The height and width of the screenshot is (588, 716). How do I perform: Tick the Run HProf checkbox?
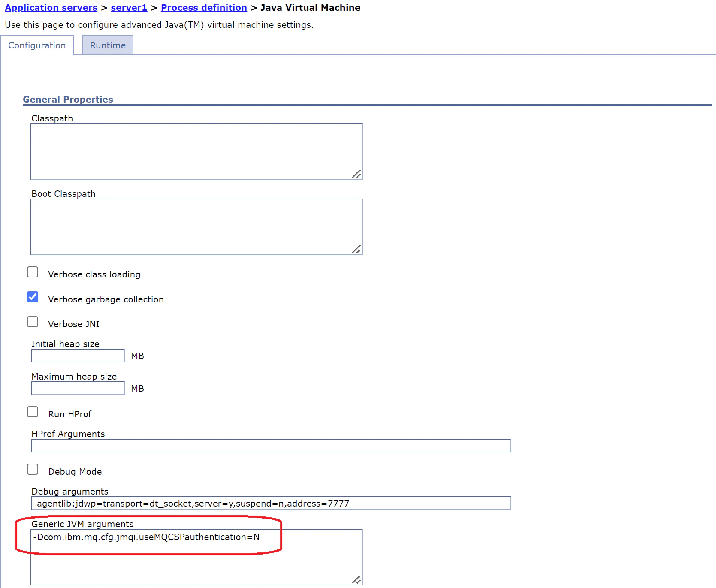33,412
